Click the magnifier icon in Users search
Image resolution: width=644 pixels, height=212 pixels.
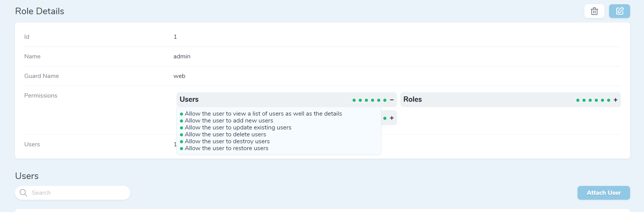click(23, 193)
